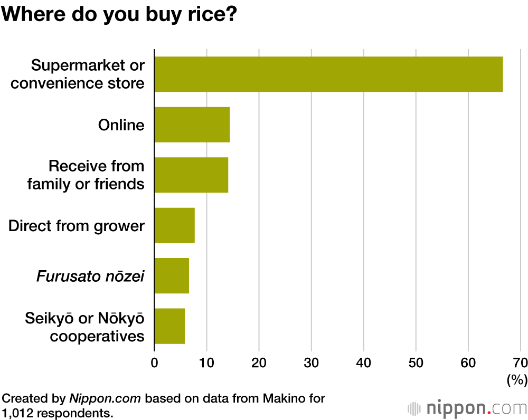
Task: Select the Furusato nōzei bar
Action: pos(172,275)
